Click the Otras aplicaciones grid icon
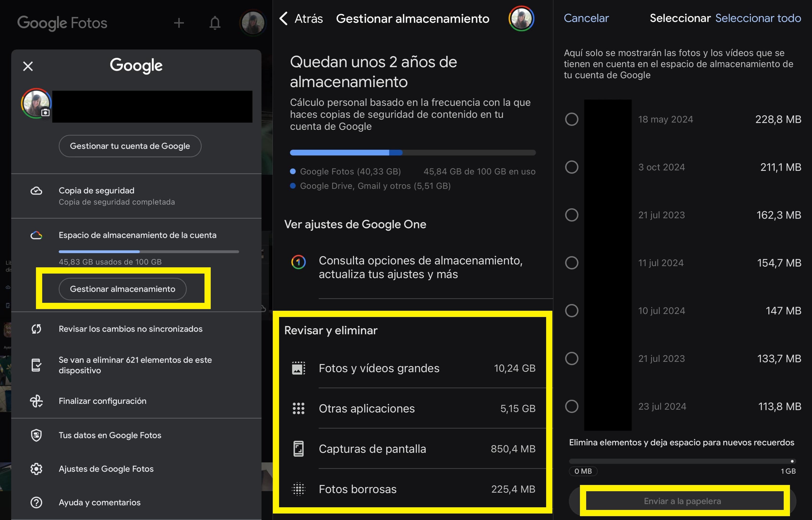The height and width of the screenshot is (520, 812). click(298, 409)
